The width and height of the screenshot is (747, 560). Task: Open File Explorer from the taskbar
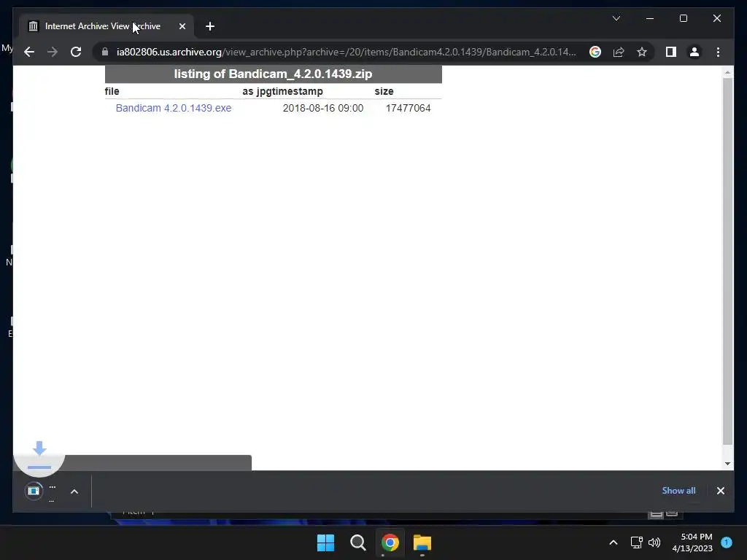[x=422, y=542]
